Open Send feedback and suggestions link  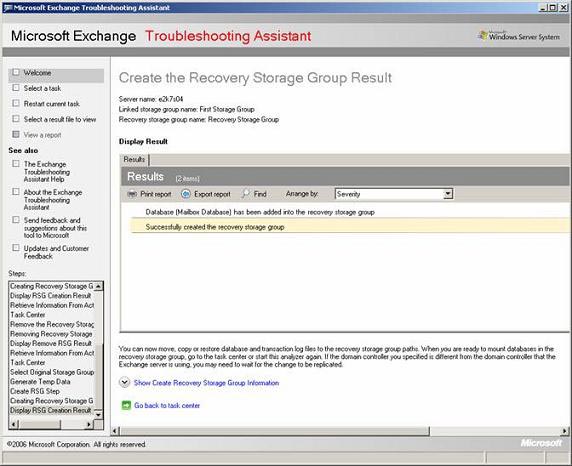click(55, 228)
